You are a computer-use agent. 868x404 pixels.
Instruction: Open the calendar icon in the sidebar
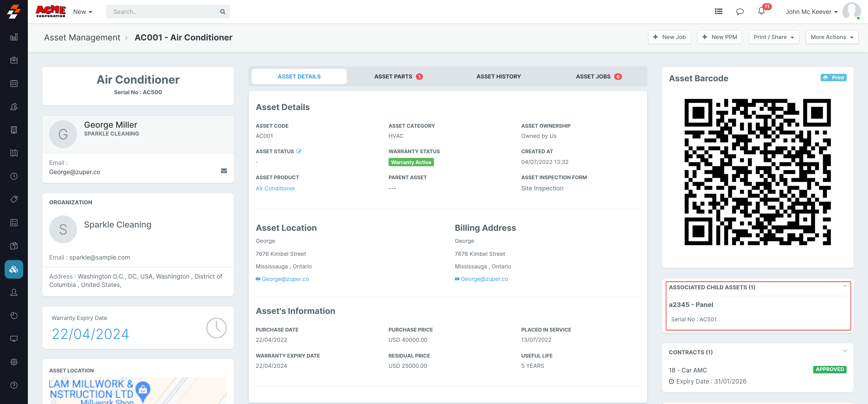point(14,83)
